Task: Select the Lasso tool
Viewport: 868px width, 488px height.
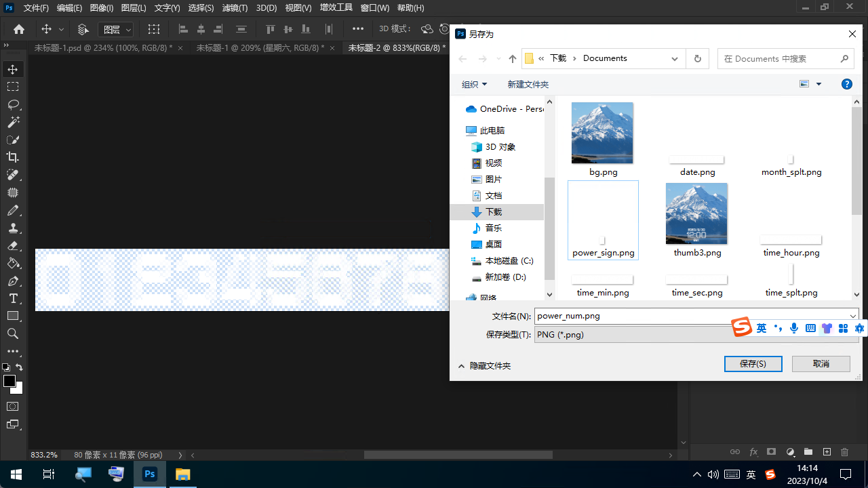Action: [13, 104]
